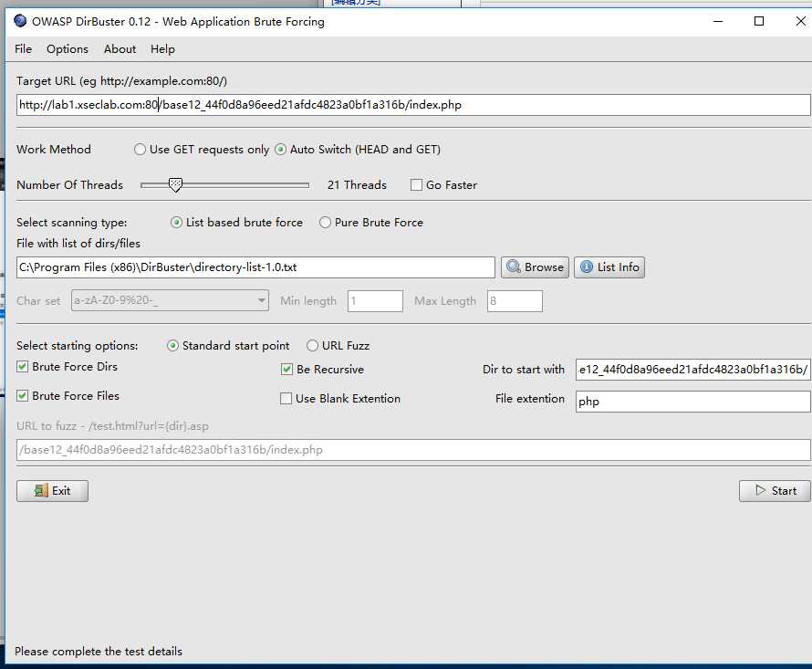This screenshot has height=669, width=812.
Task: Click the Select starting options label
Action: pyautogui.click(x=78, y=346)
